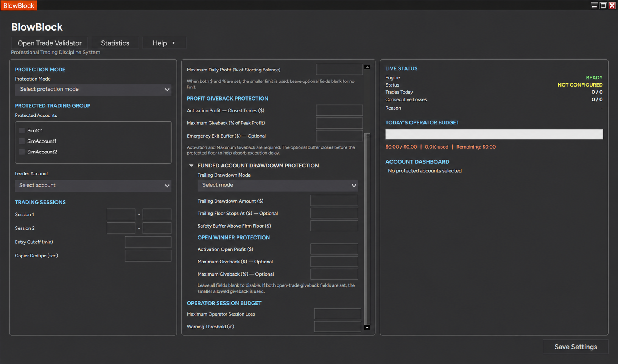Click Today's Operator Budget progress bar

click(494, 134)
